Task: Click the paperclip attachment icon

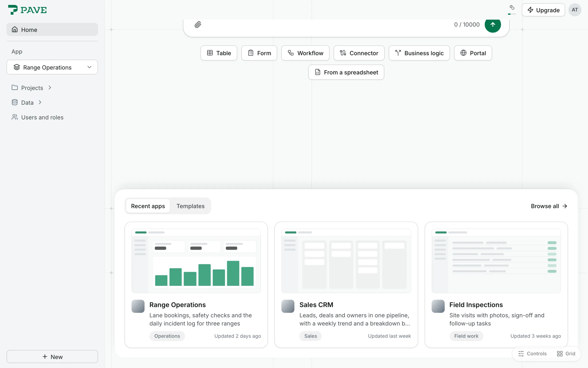Action: click(x=198, y=25)
